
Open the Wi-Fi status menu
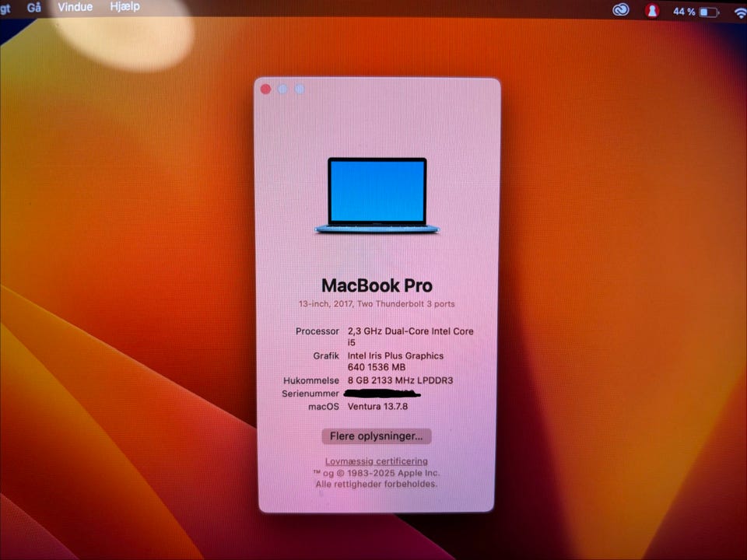point(741,13)
